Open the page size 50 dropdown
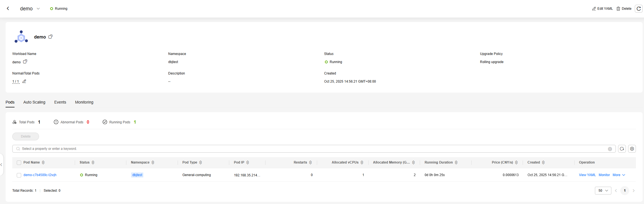Screen dimensions: 644x204 pyautogui.click(x=603, y=191)
